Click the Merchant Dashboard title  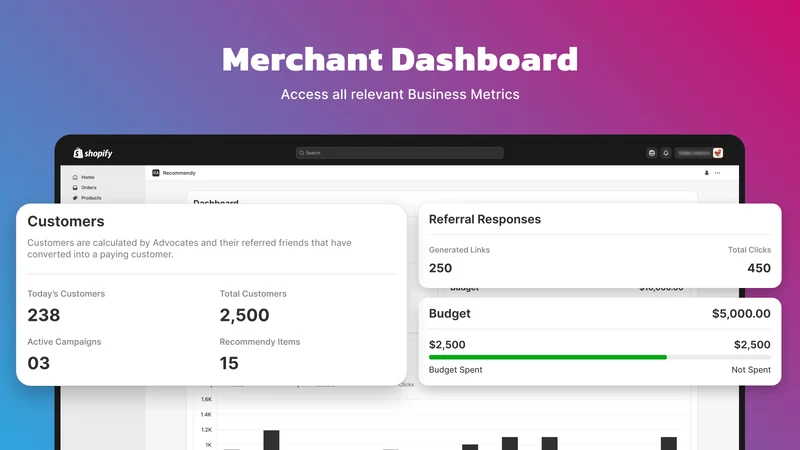tap(400, 59)
